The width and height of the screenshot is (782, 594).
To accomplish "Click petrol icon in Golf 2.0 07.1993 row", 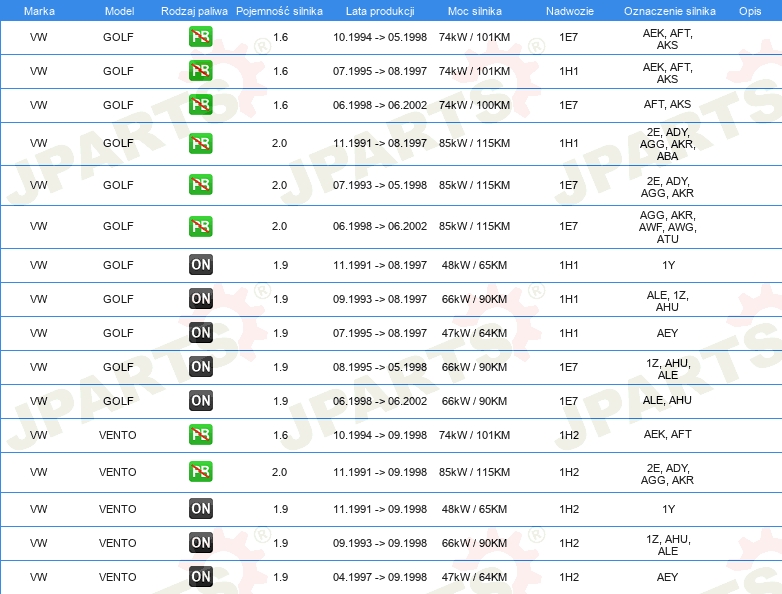I will (x=200, y=184).
